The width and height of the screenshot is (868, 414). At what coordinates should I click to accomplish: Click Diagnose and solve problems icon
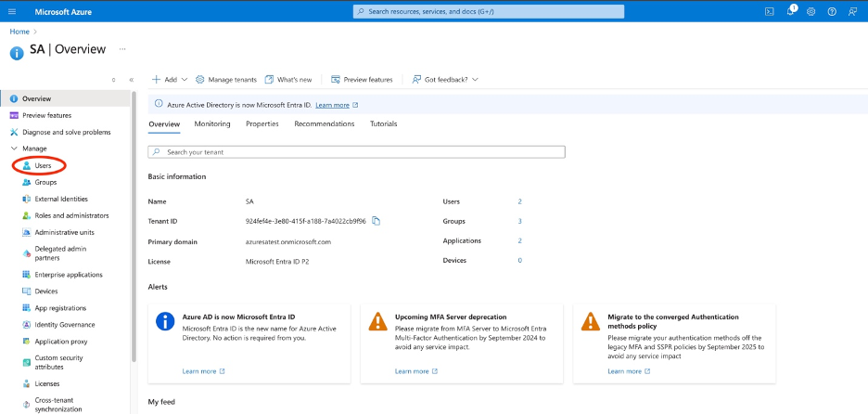(15, 132)
